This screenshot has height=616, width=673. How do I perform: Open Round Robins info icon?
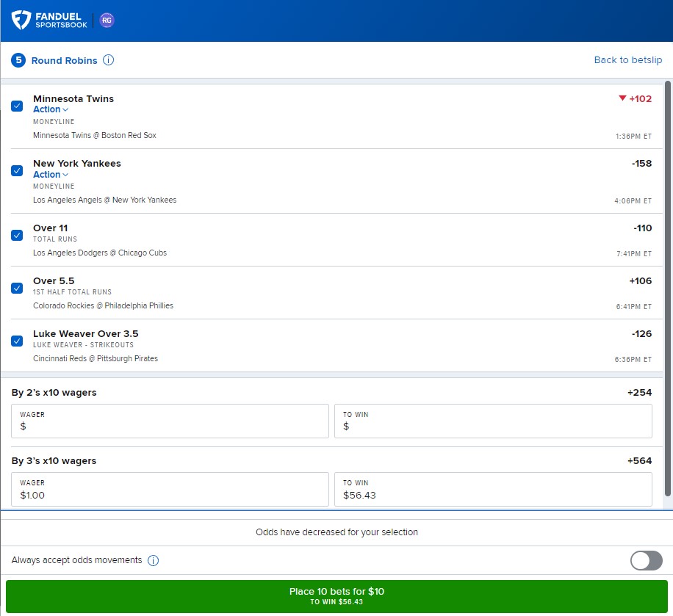tap(109, 60)
